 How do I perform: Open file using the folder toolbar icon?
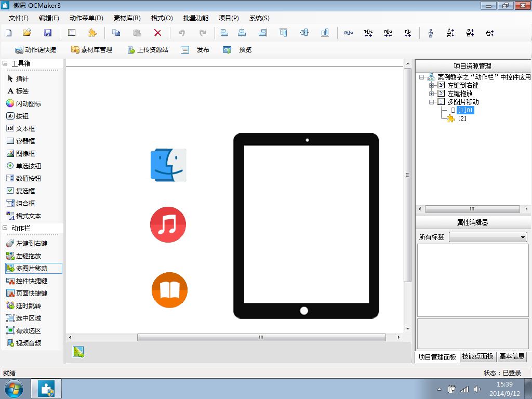[27, 33]
